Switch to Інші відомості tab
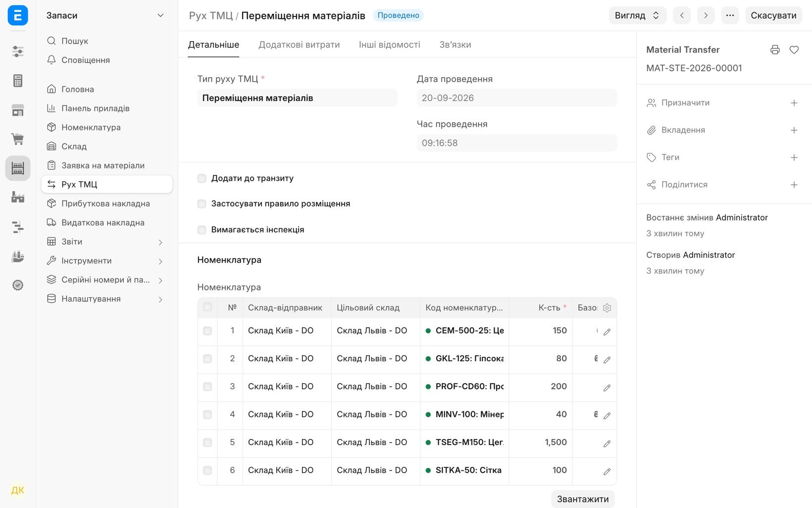The image size is (812, 508). click(390, 45)
